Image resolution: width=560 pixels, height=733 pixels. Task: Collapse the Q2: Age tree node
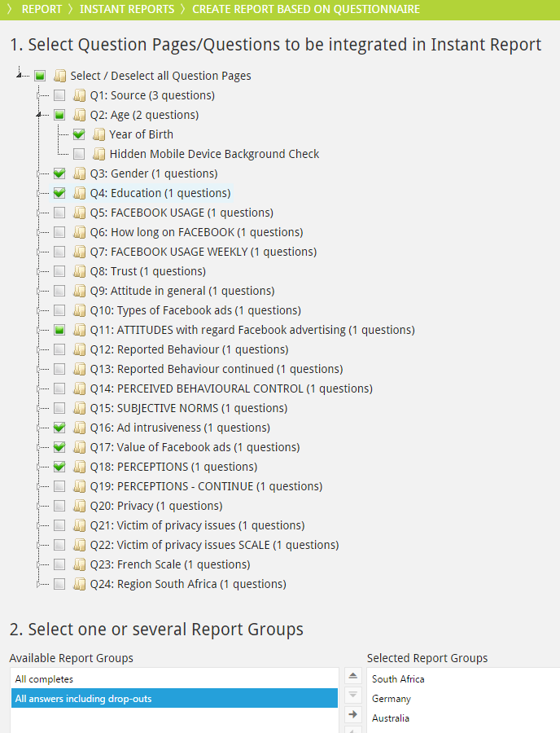pos(38,115)
